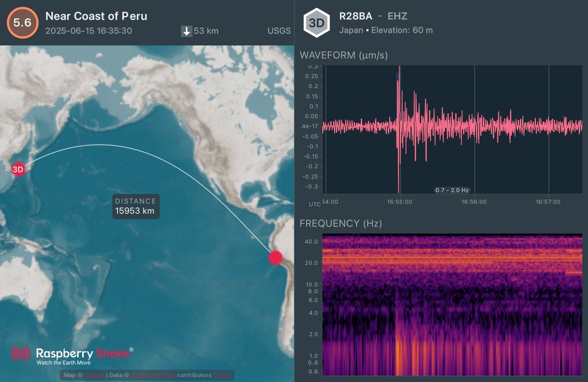Click the 20.0 frequency axis label
Screen dimensions: 588x382
(x=312, y=263)
